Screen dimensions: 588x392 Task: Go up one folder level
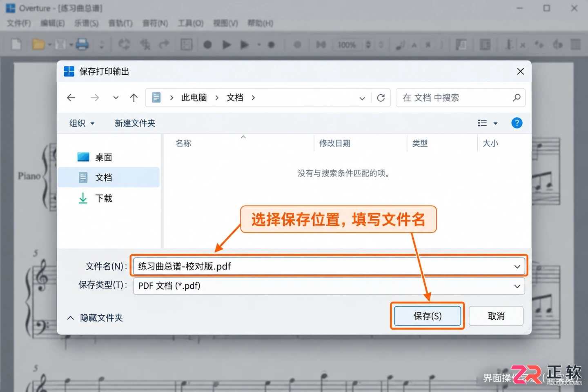point(134,98)
